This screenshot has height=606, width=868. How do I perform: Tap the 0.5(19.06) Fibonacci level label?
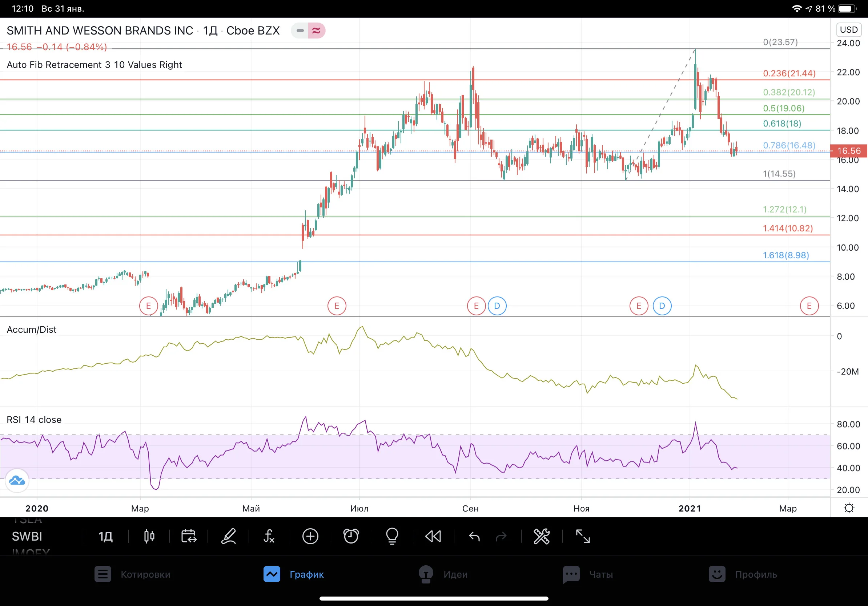click(x=783, y=108)
